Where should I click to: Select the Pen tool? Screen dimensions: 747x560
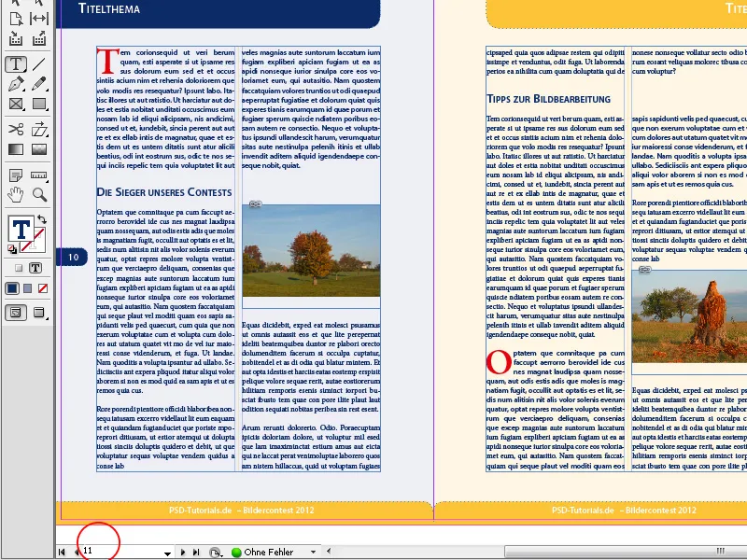(x=16, y=84)
